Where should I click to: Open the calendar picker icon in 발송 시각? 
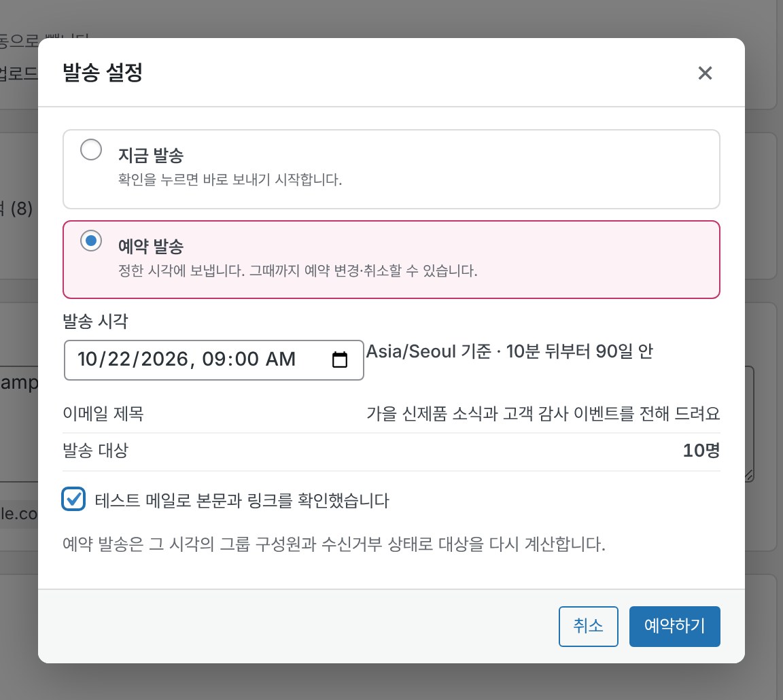pyautogui.click(x=340, y=360)
